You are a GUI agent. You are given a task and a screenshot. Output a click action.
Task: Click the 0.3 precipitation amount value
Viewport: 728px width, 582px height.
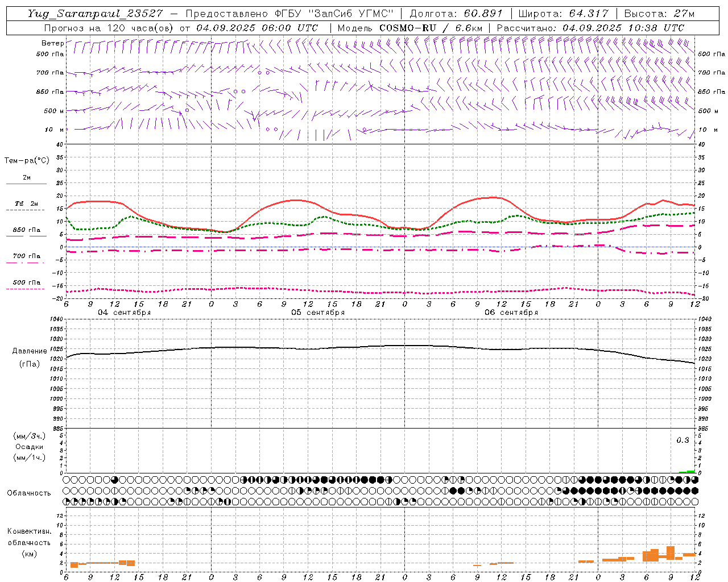(682, 440)
